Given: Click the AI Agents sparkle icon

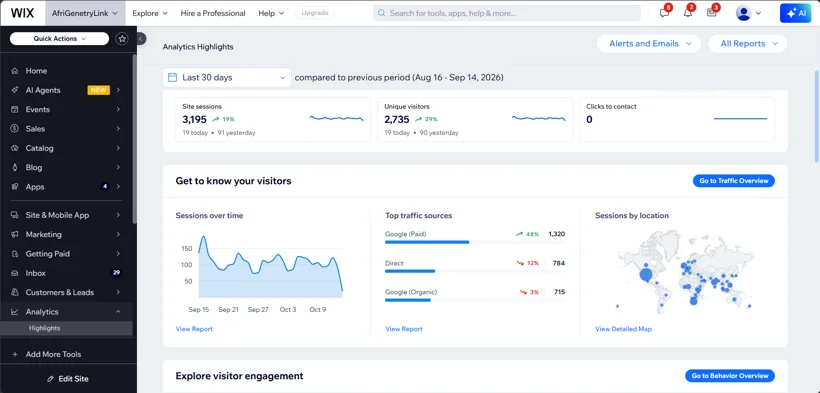Looking at the screenshot, I should 15,90.
